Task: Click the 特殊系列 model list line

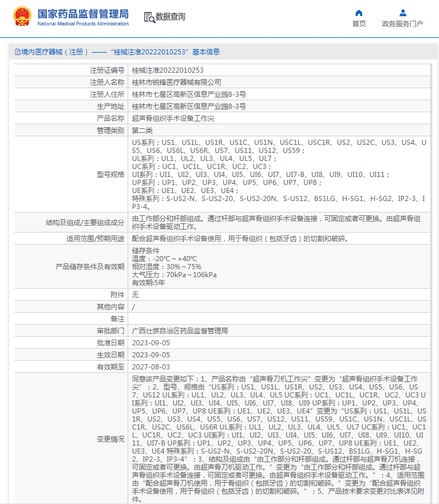Action: (279, 203)
